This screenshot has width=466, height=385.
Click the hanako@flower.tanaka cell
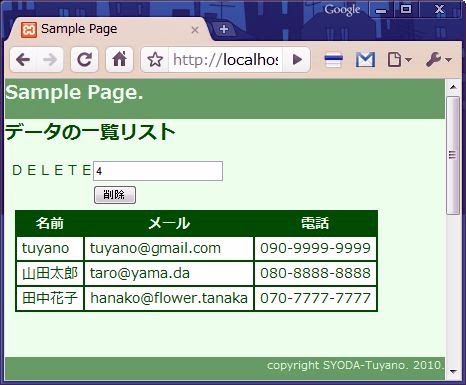point(169,298)
